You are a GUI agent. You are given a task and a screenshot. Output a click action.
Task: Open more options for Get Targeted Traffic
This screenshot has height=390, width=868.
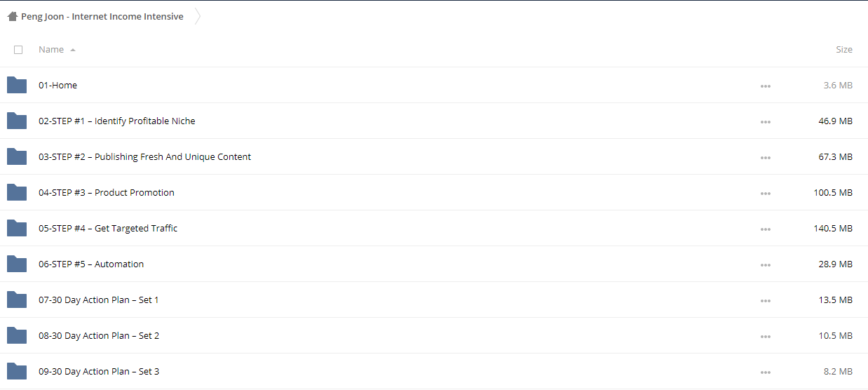point(766,229)
